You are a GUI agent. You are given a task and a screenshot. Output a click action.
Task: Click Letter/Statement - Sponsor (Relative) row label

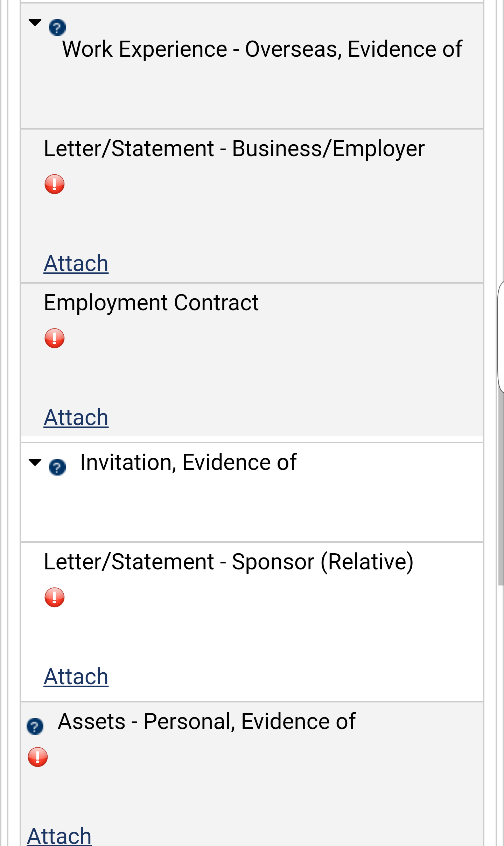point(228,562)
